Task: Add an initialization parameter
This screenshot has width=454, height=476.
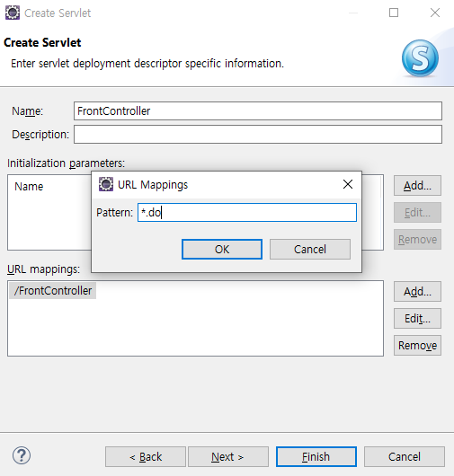Action: pyautogui.click(x=417, y=186)
